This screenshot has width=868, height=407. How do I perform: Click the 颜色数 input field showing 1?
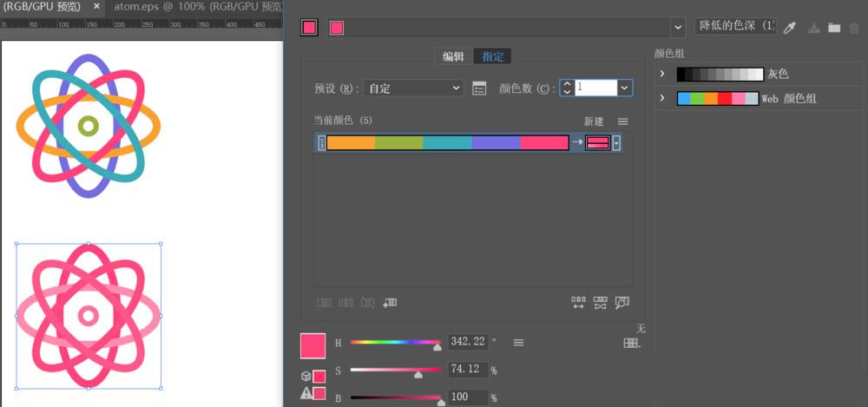(596, 88)
